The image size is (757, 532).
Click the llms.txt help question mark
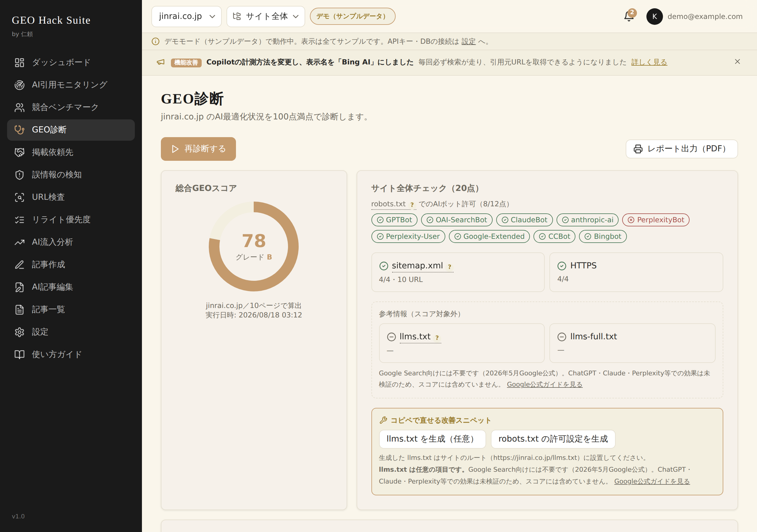pyautogui.click(x=437, y=338)
